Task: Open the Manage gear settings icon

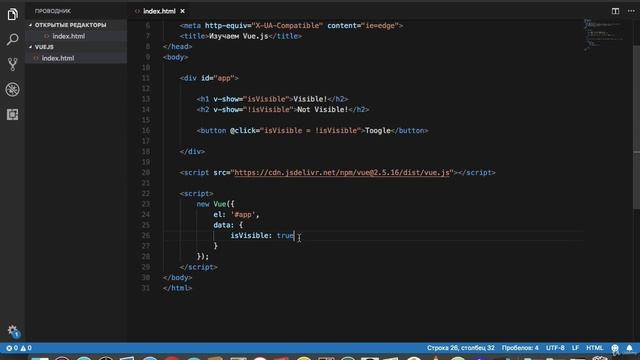Action: [13, 331]
